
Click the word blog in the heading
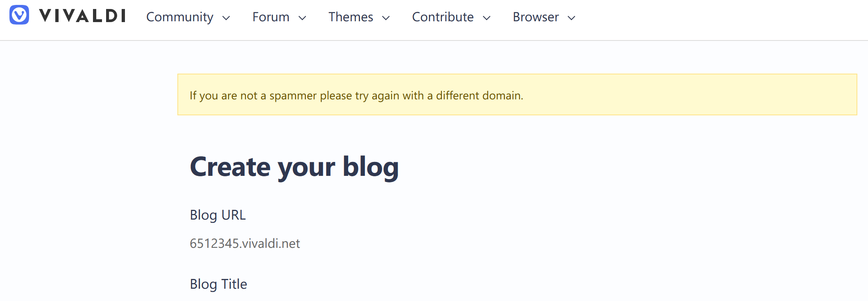[x=371, y=167]
